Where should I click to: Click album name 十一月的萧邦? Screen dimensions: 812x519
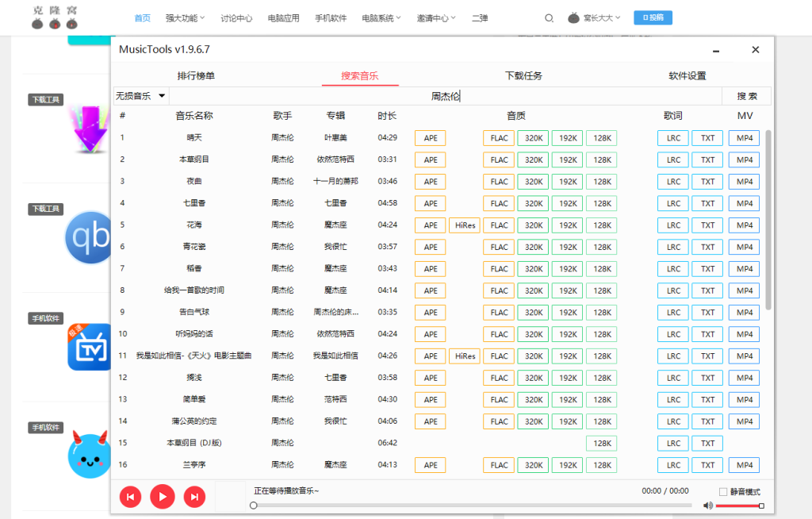tap(335, 182)
